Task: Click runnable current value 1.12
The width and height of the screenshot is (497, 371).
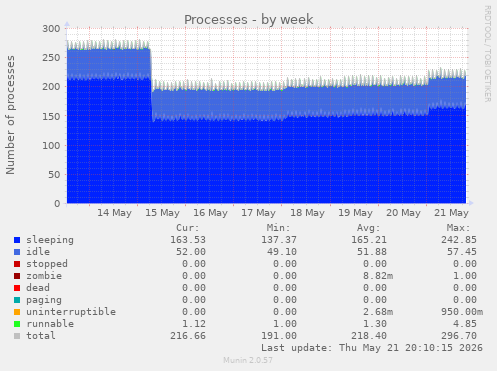Action: click(194, 324)
